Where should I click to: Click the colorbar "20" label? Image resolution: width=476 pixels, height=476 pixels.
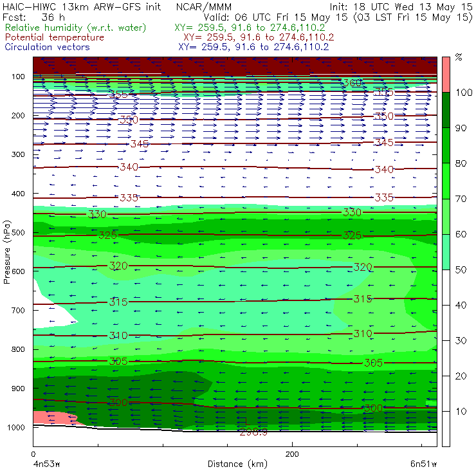(x=461, y=376)
